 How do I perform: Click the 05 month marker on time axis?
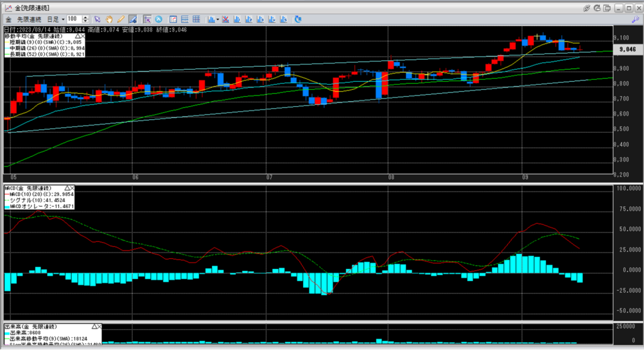[14, 178]
